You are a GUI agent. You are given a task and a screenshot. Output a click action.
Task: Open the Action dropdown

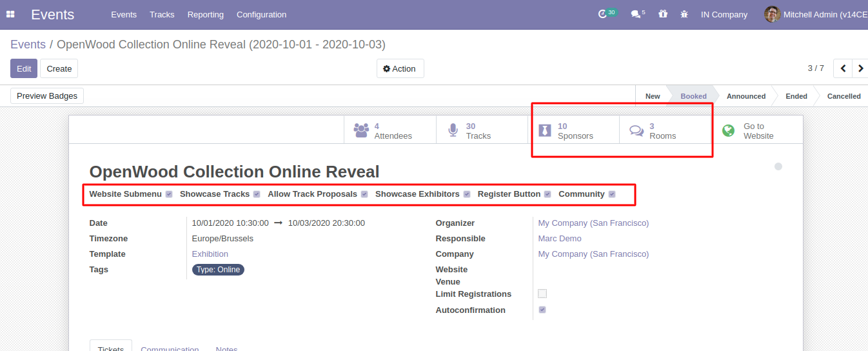pyautogui.click(x=400, y=68)
